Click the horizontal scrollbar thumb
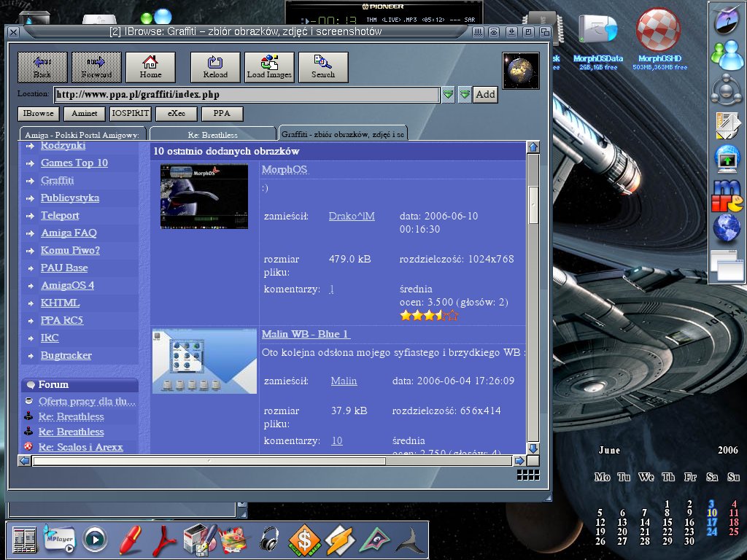747x560 pixels. pos(209,461)
